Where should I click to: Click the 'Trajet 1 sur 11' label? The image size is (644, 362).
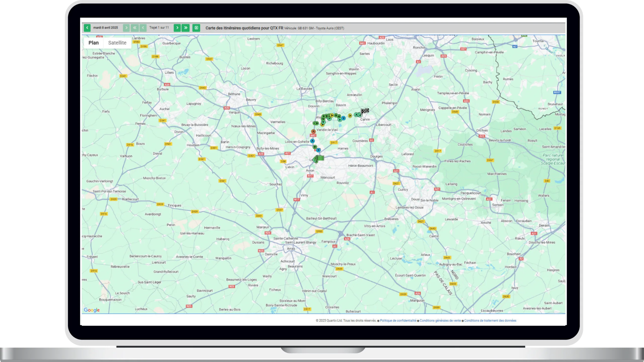point(159,28)
